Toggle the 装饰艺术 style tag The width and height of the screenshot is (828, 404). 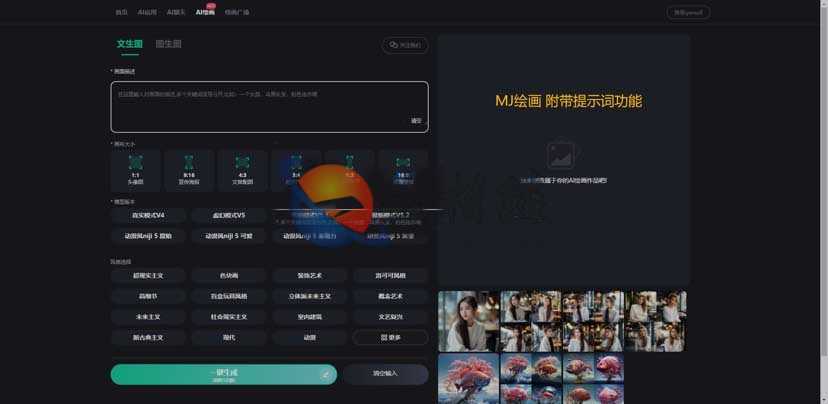point(310,276)
